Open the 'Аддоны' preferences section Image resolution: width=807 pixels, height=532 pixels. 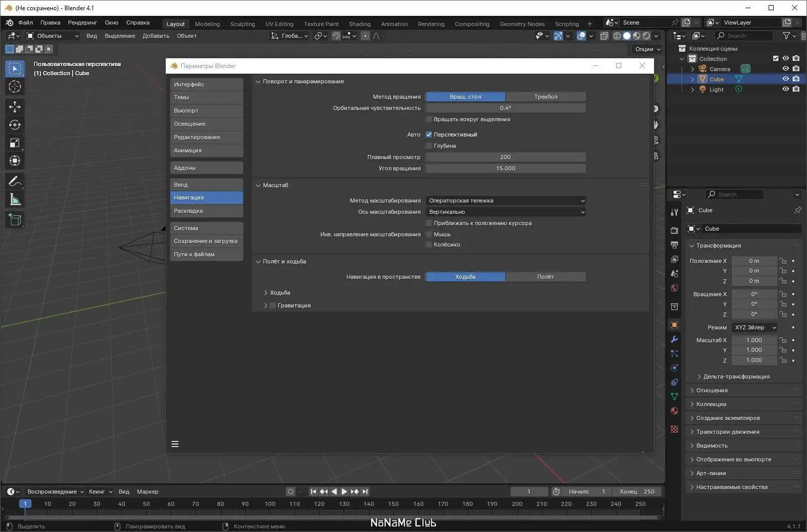(x=206, y=168)
